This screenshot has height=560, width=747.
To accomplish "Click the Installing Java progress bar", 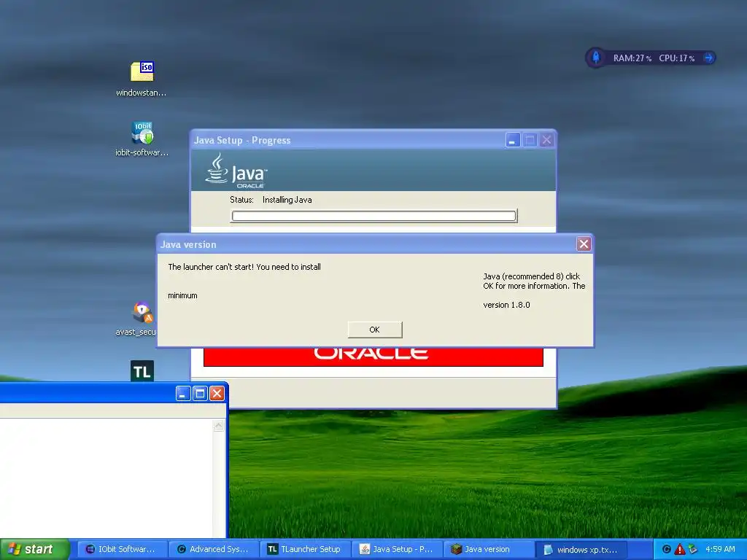I will click(374, 216).
